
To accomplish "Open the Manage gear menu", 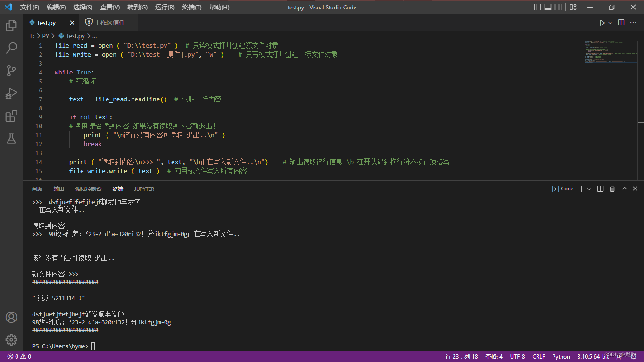I will tap(11, 340).
